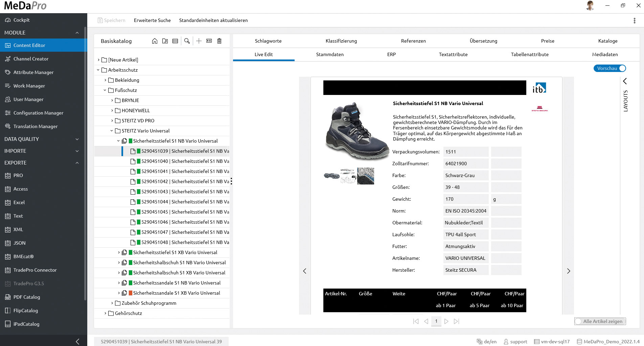The width and height of the screenshot is (644, 346).
Task: Collapse the Arbeitsschutz folder
Action: [x=98, y=70]
